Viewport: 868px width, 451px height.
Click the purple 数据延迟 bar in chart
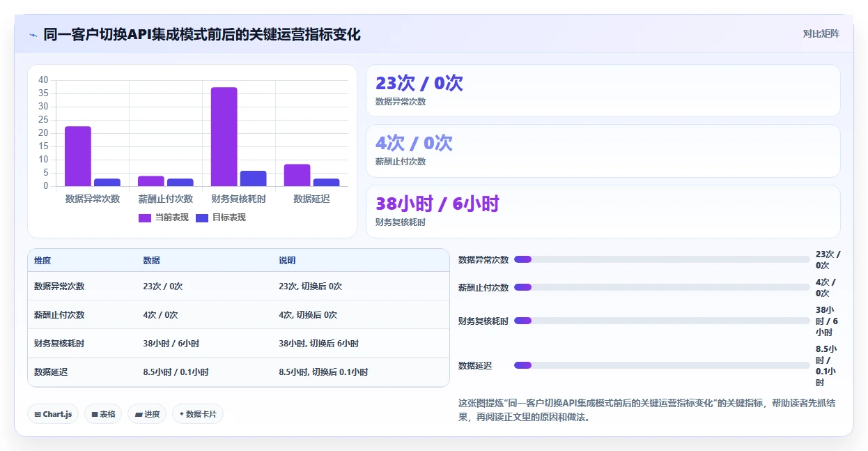pyautogui.click(x=297, y=175)
